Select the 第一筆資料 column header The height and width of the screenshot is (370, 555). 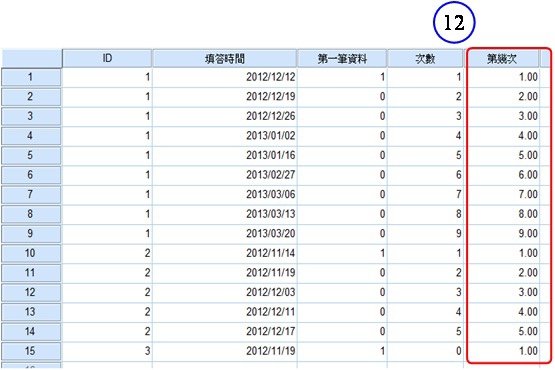click(342, 58)
